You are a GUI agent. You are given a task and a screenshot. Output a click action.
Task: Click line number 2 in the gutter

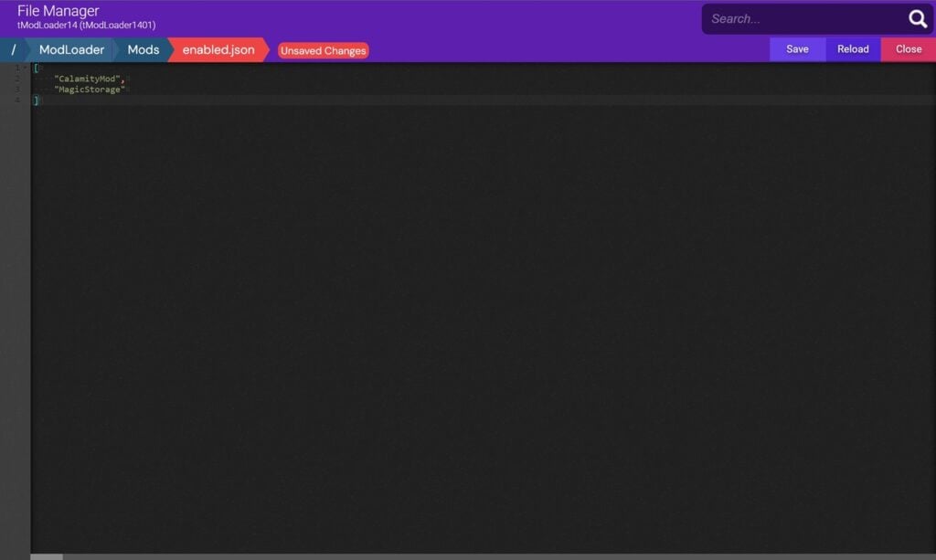tap(16, 79)
